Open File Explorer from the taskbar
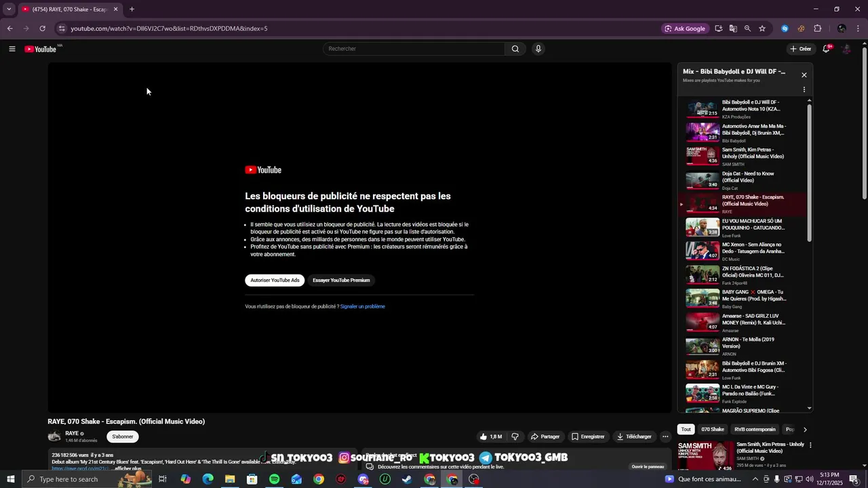The height and width of the screenshot is (488, 868). [230, 479]
